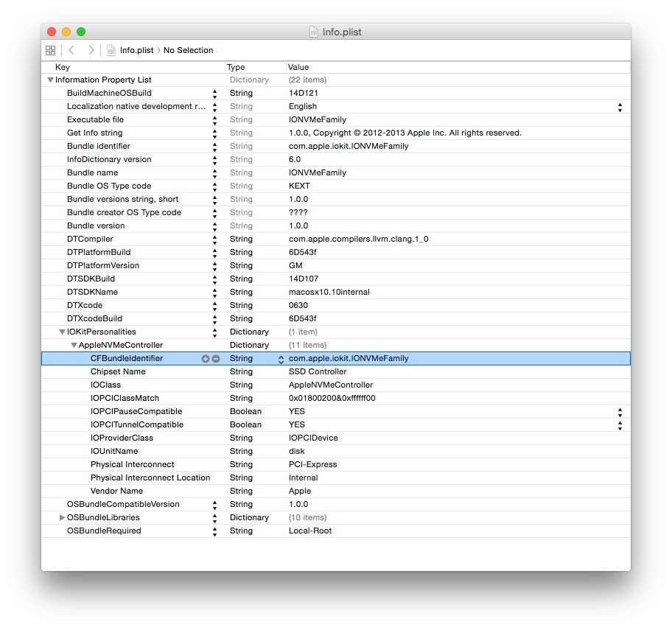Collapse the AppleNVMeController dictionary

coord(74,345)
